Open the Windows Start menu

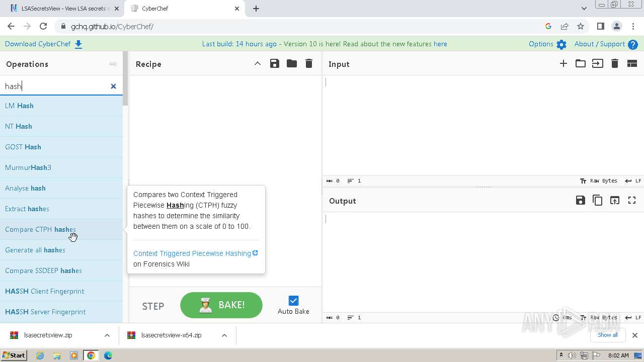pos(14,355)
